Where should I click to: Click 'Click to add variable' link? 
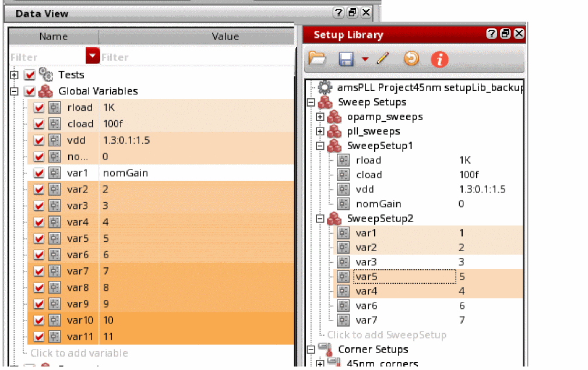click(x=79, y=353)
